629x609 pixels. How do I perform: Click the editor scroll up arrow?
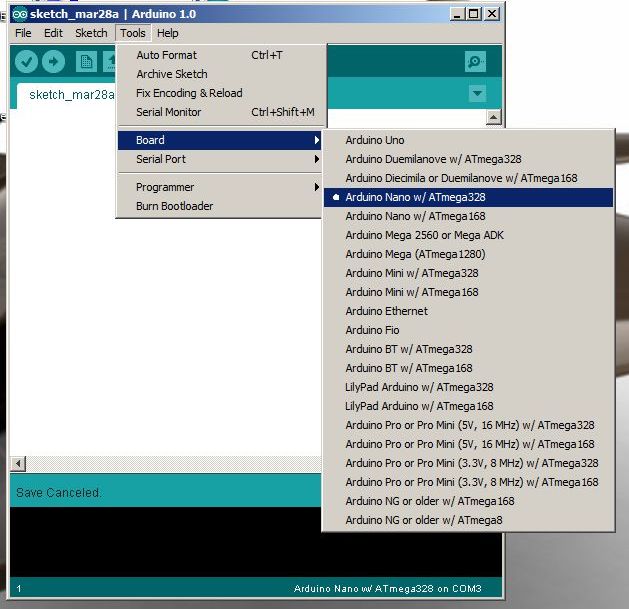(493, 117)
